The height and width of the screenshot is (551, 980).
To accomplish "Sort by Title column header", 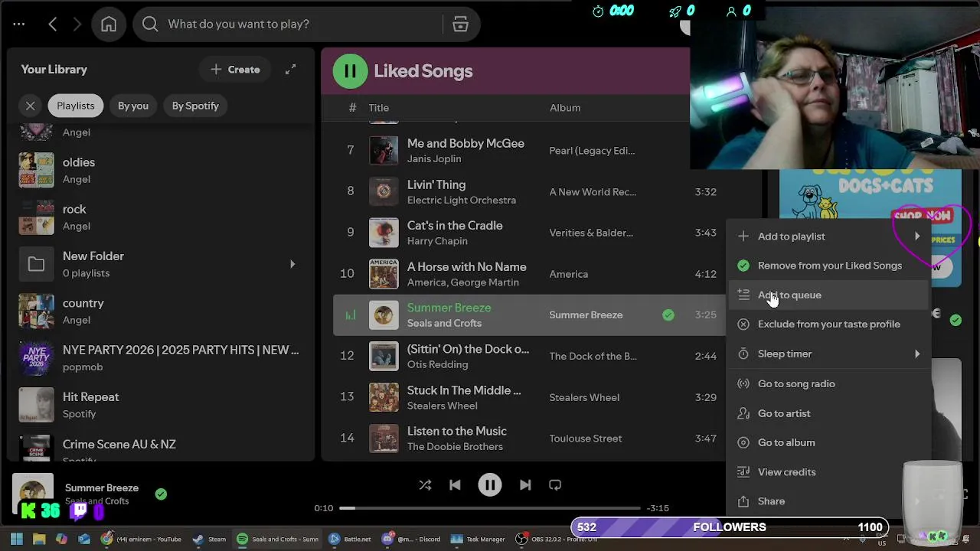I will tap(379, 108).
